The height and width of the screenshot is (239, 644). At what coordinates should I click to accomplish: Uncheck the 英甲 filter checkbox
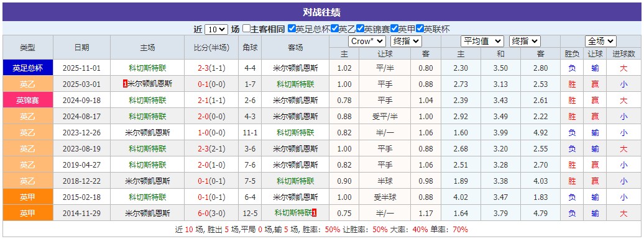tap(394, 29)
